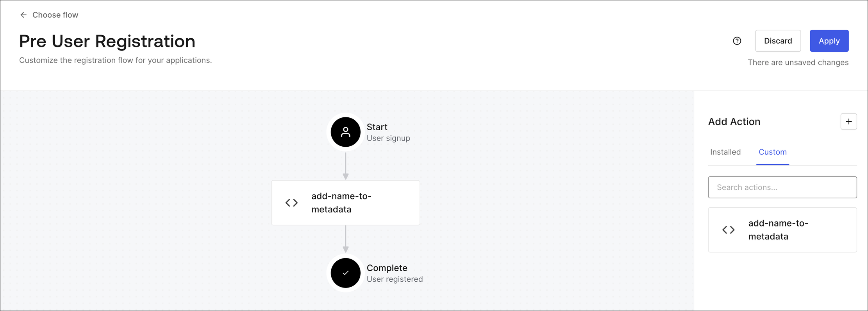Open the help question mark icon

737,41
